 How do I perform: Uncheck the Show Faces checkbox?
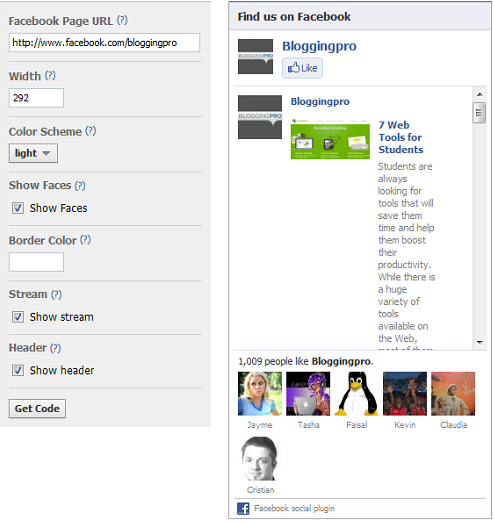tap(18, 208)
